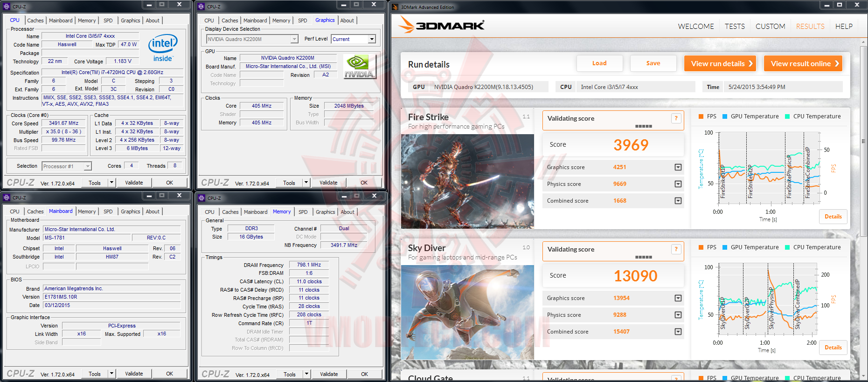Viewport: 868px width, 382px height.
Task: Click the blue GPU Temperature legend swatch in the Fire Strike chart
Action: point(725,116)
